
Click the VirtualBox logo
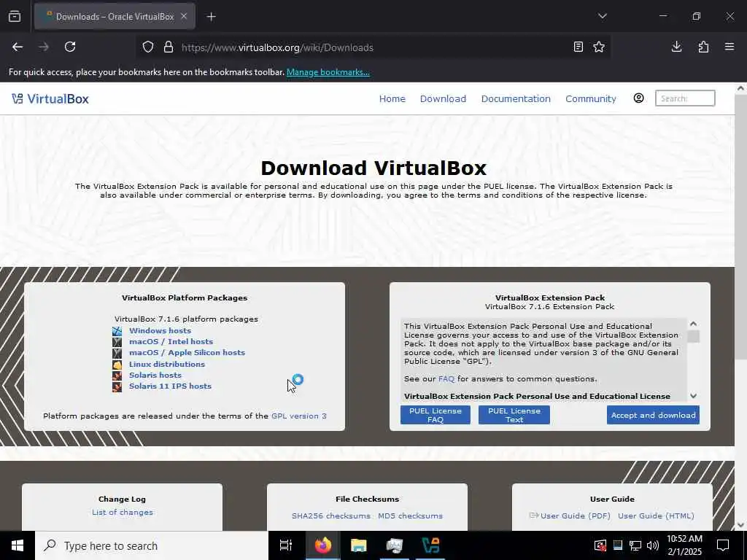[x=50, y=98]
